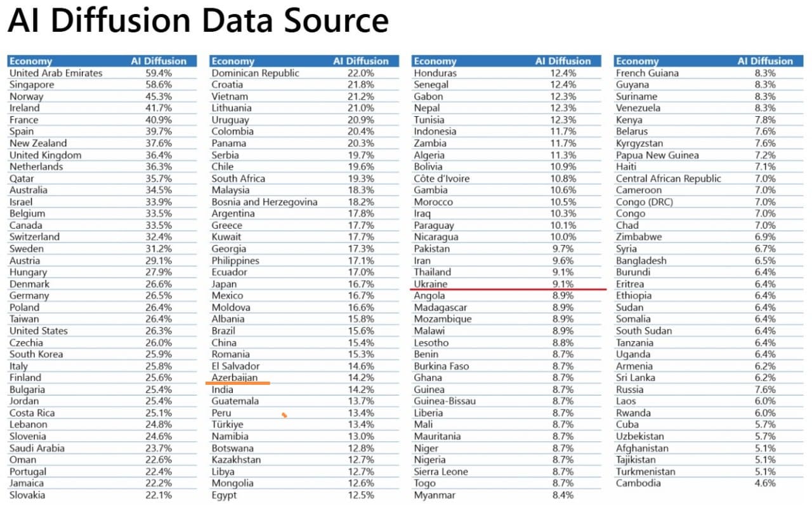Select the French Guiana country cell
The width and height of the screenshot is (812, 508).
647,73
